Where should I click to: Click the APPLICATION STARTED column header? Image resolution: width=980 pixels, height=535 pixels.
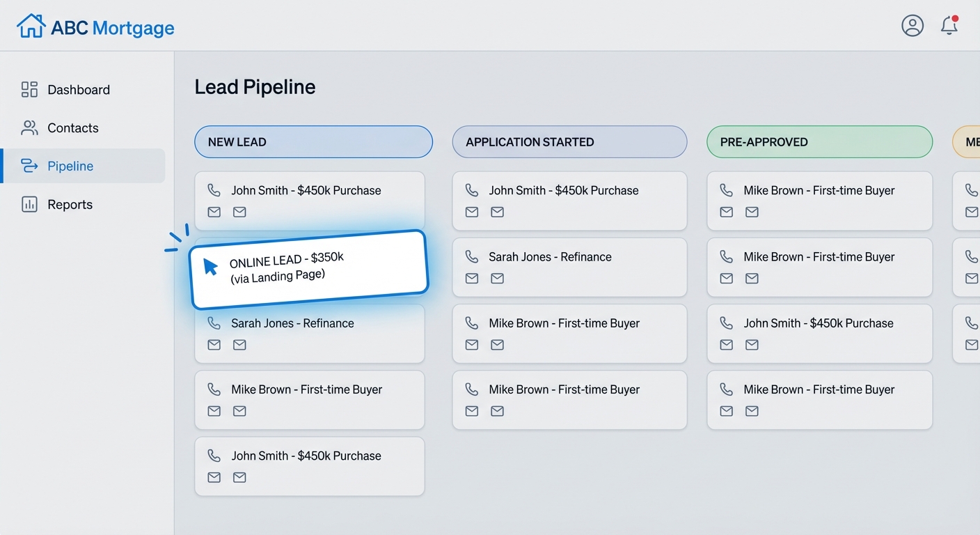click(569, 141)
